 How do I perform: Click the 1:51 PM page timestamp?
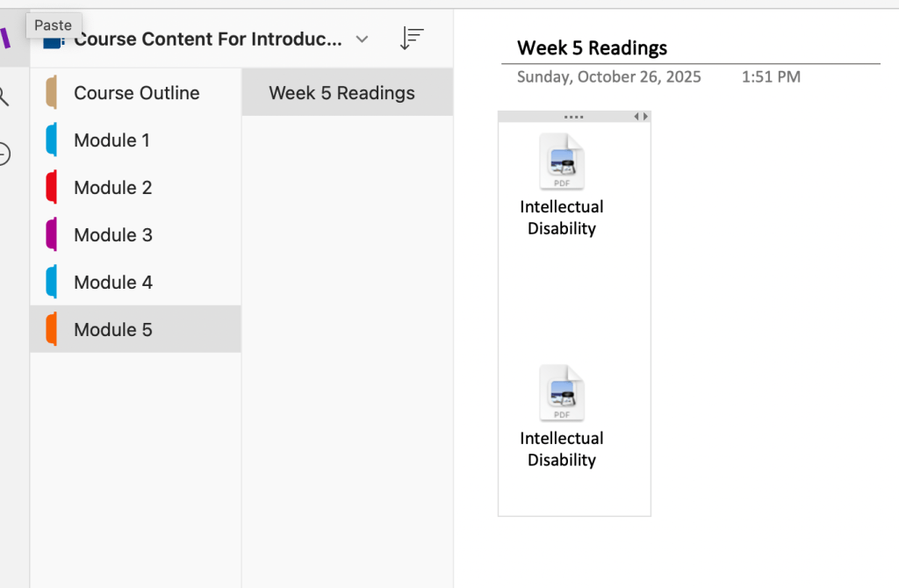pos(770,77)
